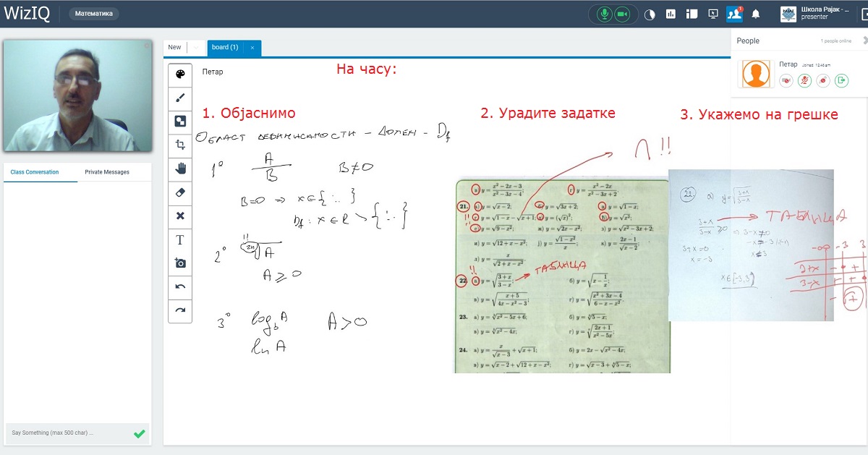Open the poll bar-chart icon
Image resolution: width=868 pixels, height=455 pixels.
[x=671, y=14]
